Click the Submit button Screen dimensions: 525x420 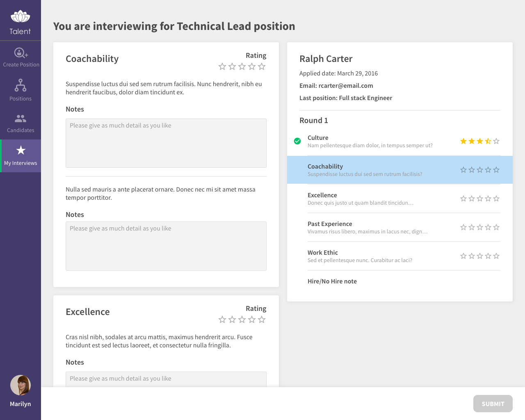(493, 404)
